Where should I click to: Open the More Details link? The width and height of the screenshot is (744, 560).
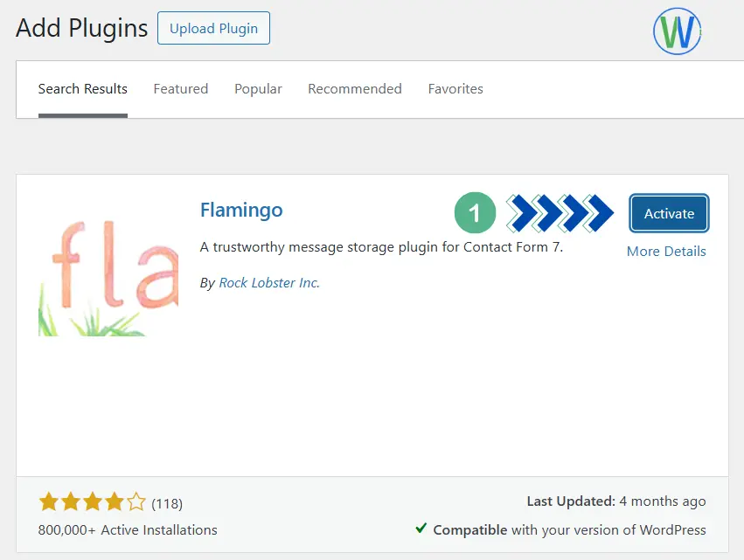(666, 252)
